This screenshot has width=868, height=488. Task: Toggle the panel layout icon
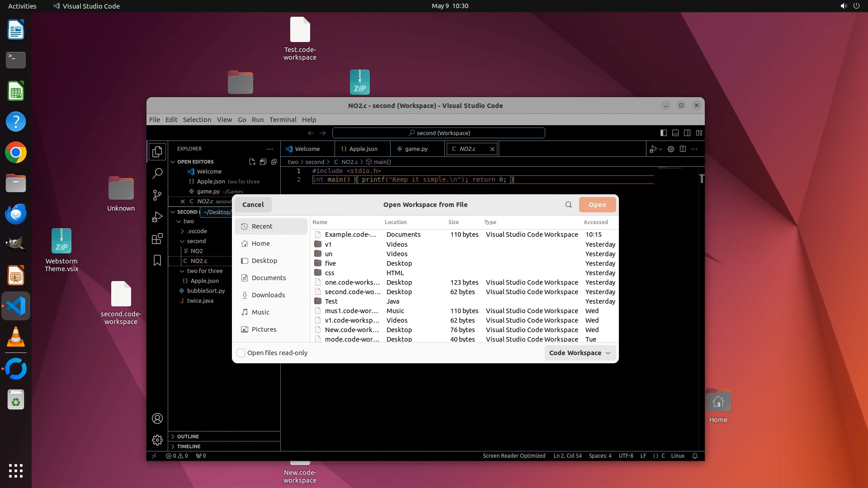pyautogui.click(x=675, y=133)
